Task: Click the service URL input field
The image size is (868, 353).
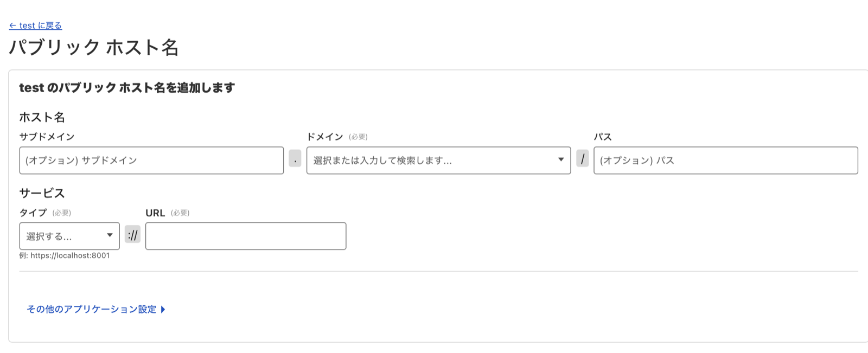Action: 246,236
